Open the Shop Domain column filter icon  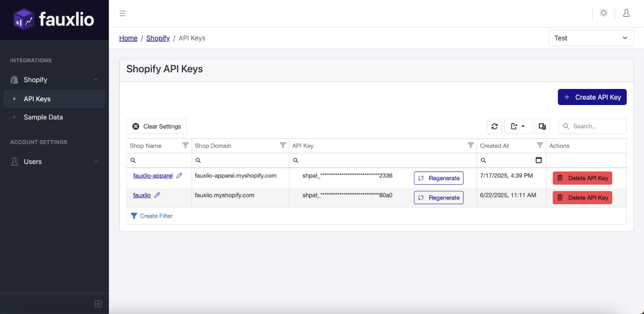283,145
